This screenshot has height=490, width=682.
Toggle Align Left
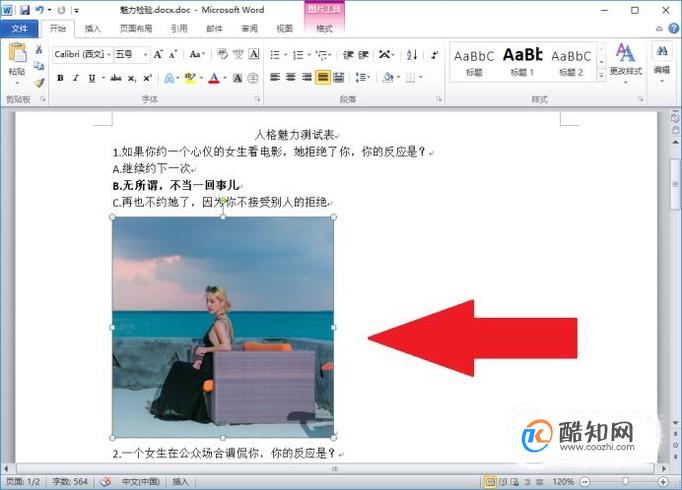[275, 78]
